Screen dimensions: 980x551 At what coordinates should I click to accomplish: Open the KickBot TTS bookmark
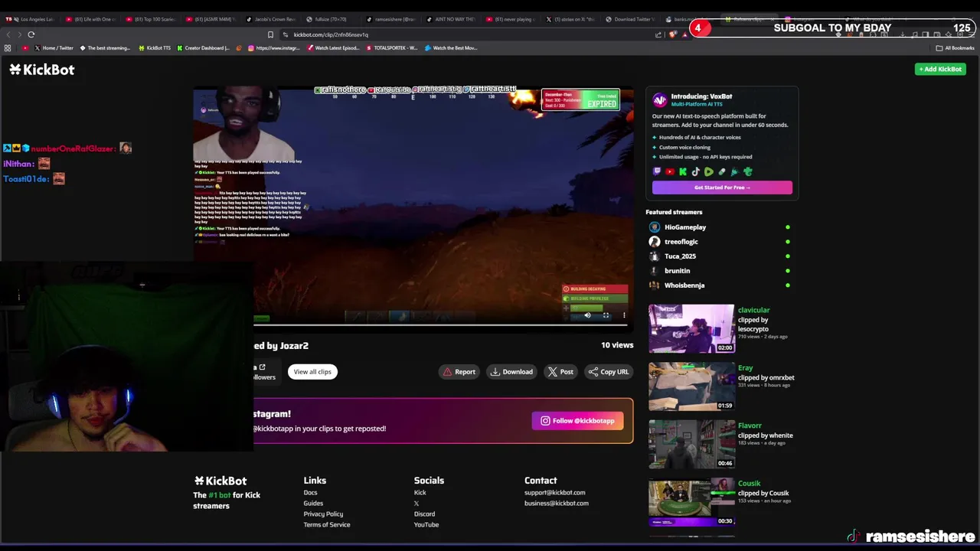155,48
